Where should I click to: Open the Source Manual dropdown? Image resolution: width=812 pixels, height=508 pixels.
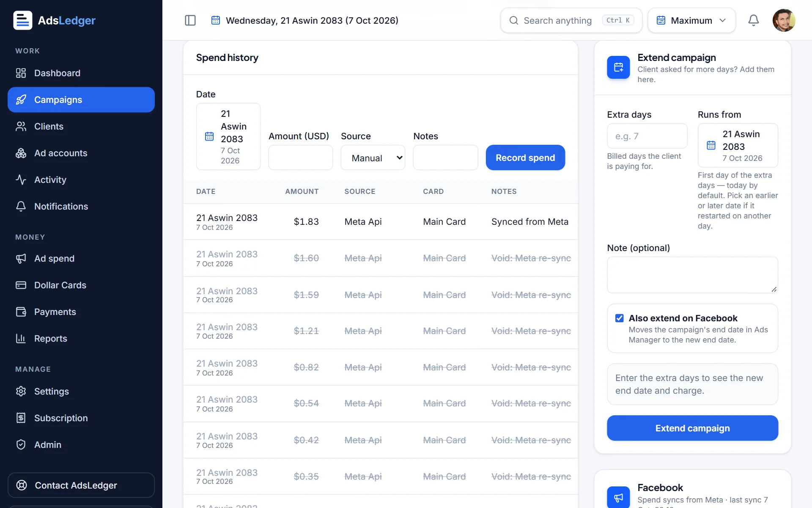[x=373, y=158]
